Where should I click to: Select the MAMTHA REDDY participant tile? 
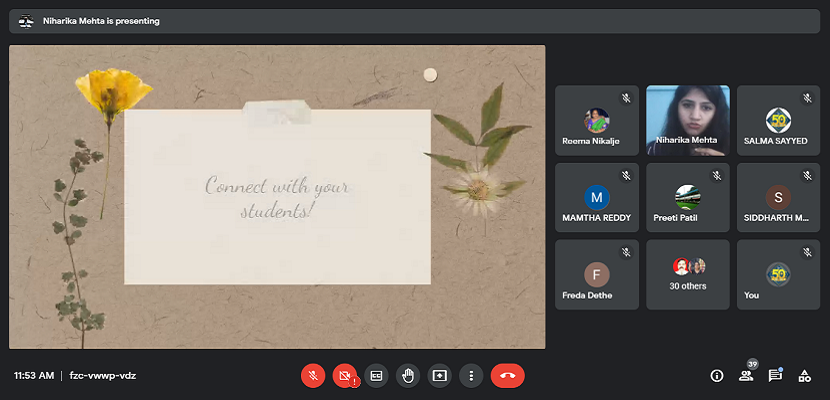597,197
